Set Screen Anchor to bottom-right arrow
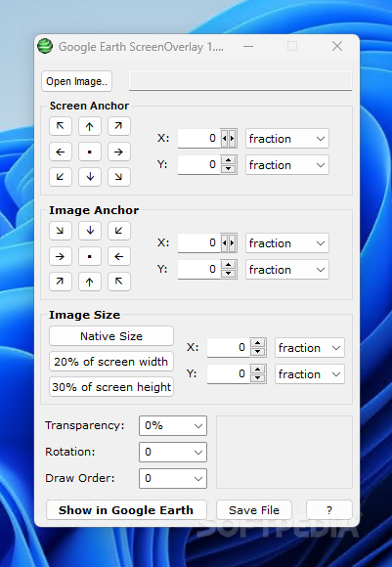 (x=119, y=177)
